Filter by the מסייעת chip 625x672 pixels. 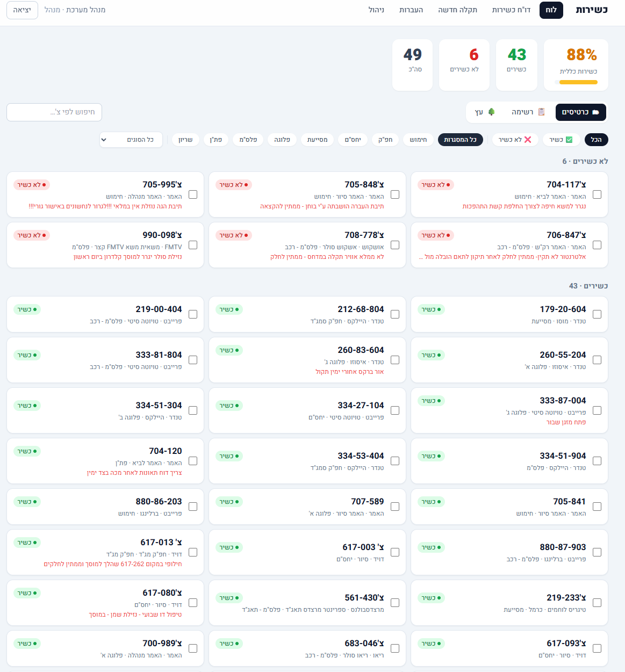coord(318,140)
